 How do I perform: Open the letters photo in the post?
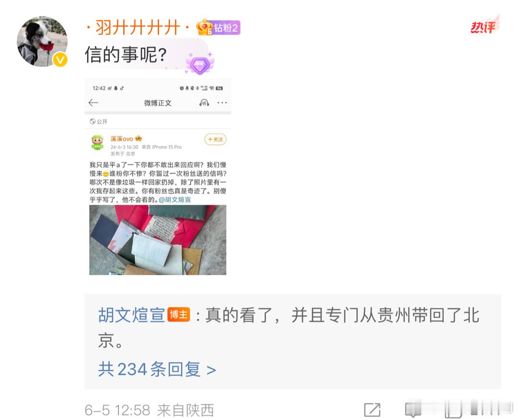click(158, 240)
